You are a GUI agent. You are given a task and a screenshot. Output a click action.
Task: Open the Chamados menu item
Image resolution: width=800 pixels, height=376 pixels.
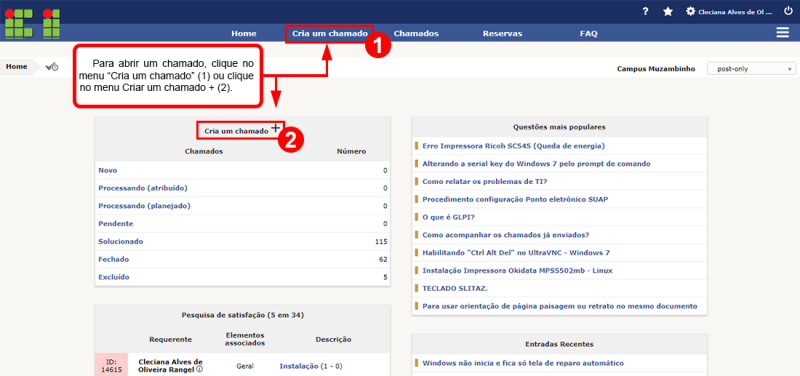(x=416, y=34)
